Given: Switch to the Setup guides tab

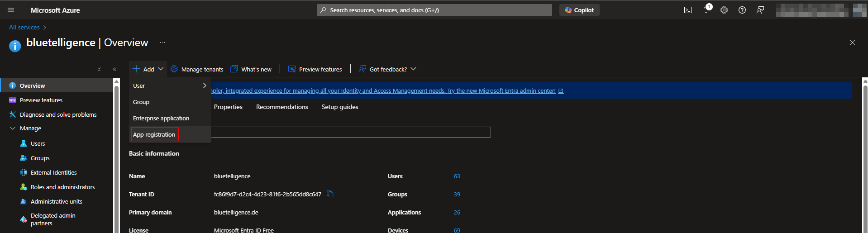Looking at the screenshot, I should click(x=339, y=107).
